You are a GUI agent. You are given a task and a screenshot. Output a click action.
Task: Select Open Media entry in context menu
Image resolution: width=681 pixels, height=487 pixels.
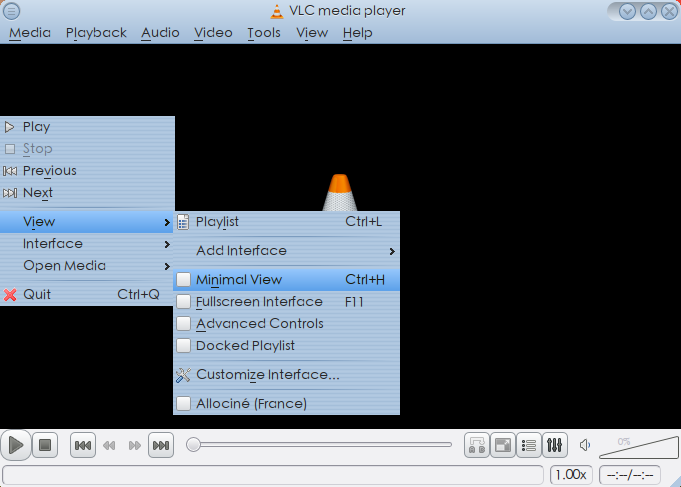[x=87, y=266]
